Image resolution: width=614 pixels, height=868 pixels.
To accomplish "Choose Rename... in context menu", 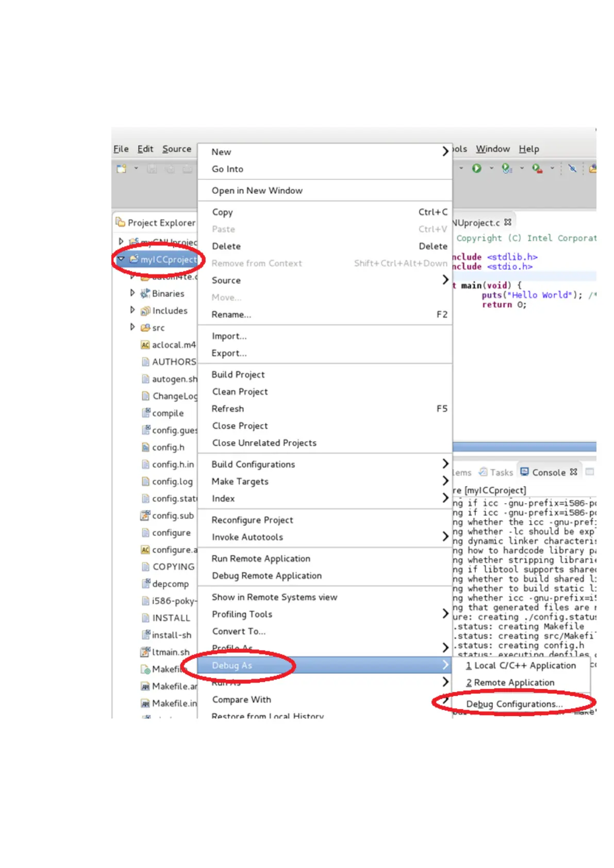I will tap(325, 314).
